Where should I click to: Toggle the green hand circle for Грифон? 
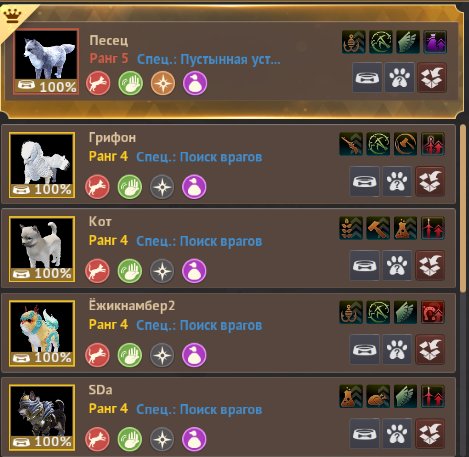[x=130, y=187]
